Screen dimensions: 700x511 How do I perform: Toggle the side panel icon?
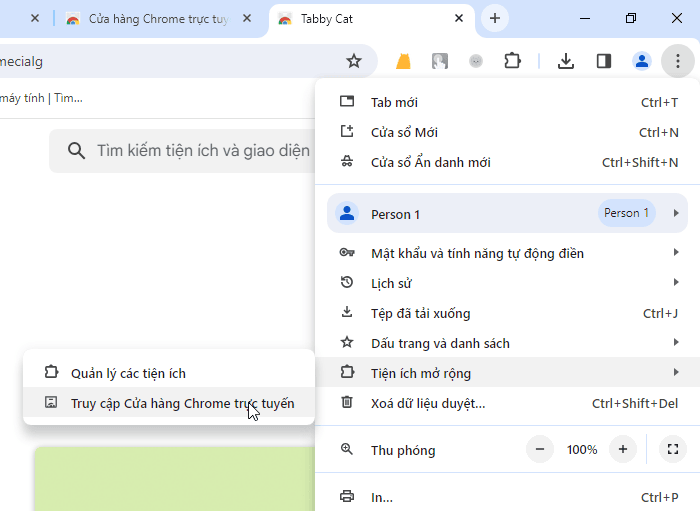coord(604,61)
